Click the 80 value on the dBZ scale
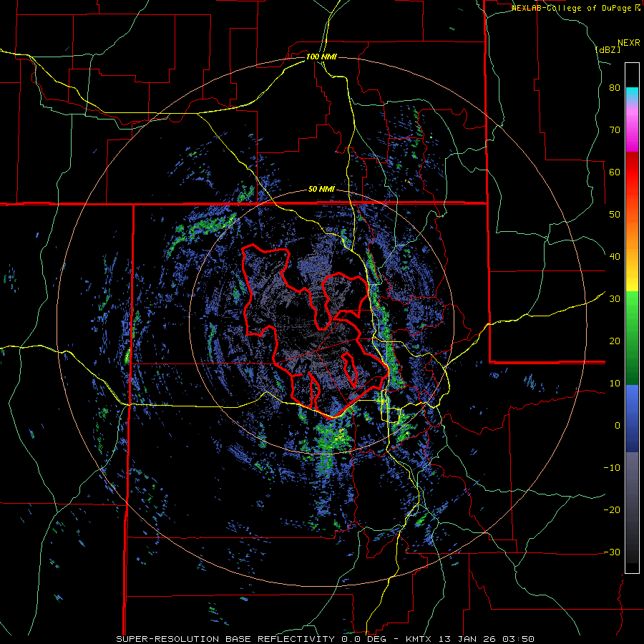This screenshot has height=644, width=644. tap(615, 88)
